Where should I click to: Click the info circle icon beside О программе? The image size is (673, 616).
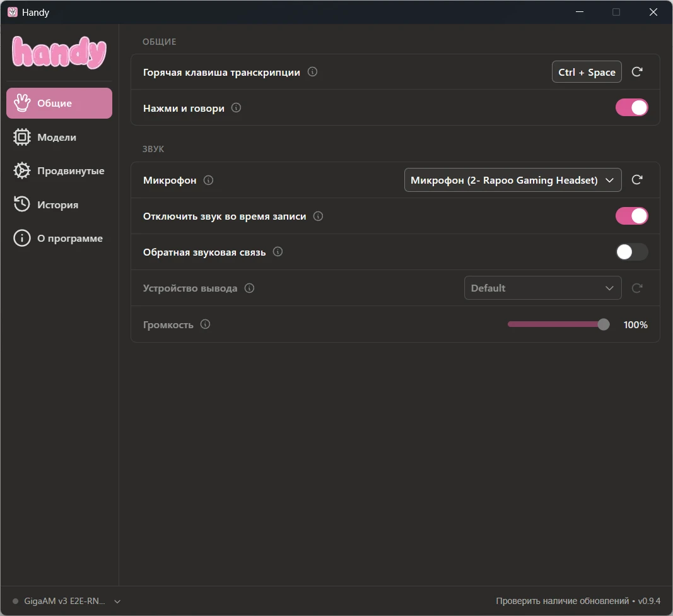(22, 238)
